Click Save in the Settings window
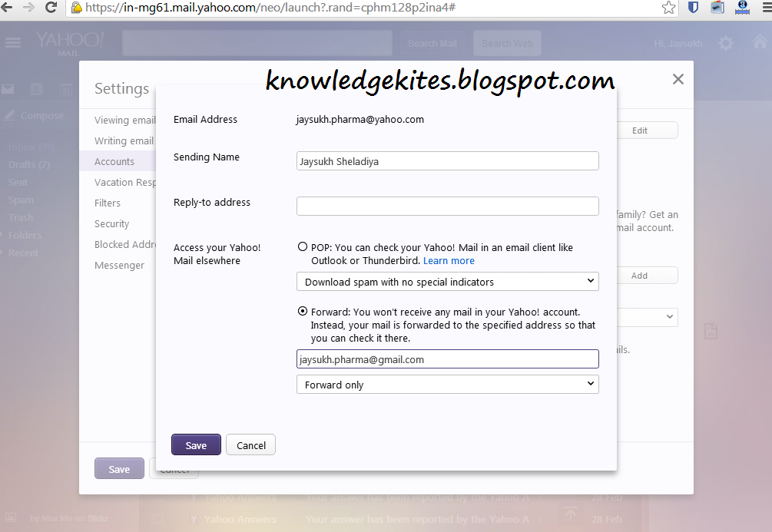The height and width of the screenshot is (532, 772). [119, 468]
